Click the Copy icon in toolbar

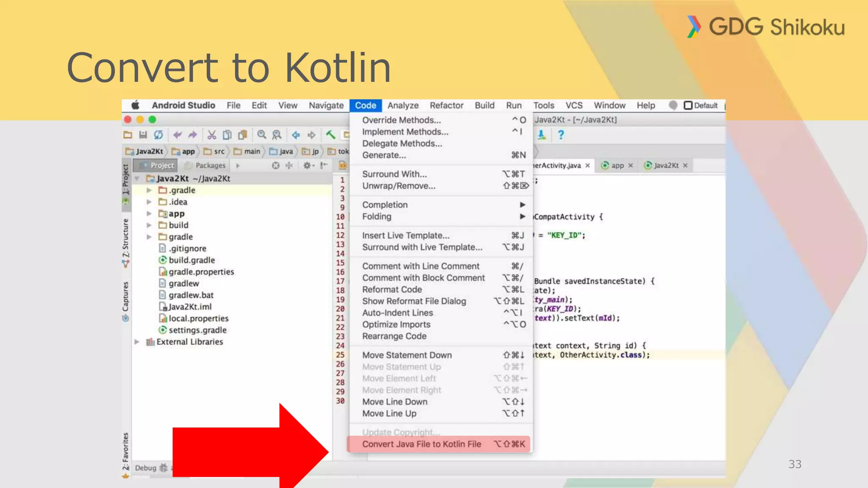[x=227, y=135]
